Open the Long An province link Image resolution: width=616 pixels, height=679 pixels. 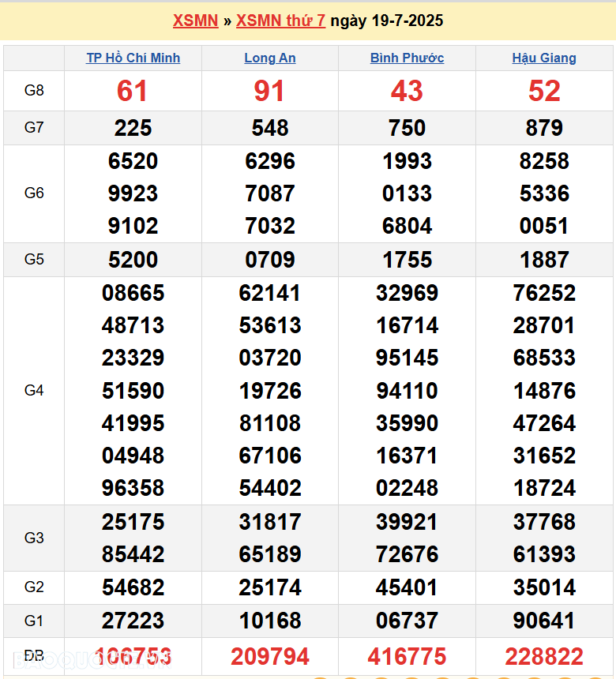[x=270, y=58]
